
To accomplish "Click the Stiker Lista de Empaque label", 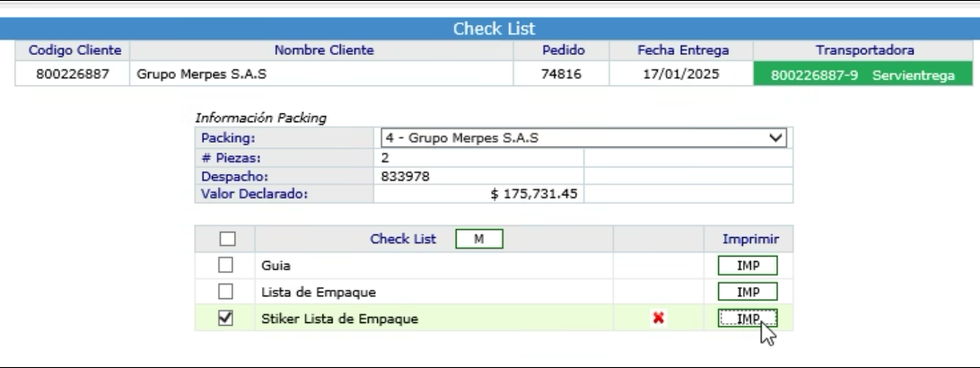I will 339,319.
